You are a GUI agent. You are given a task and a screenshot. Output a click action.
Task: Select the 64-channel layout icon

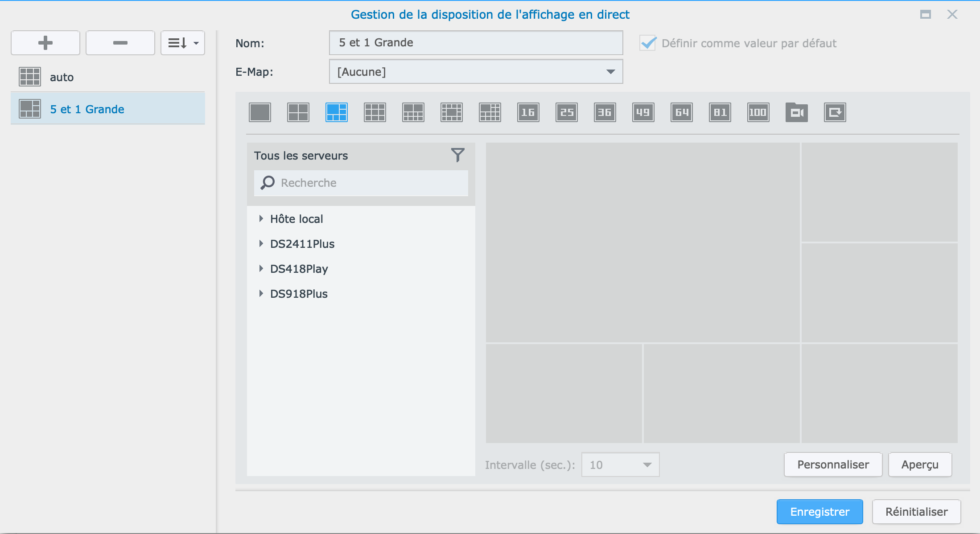click(x=682, y=112)
